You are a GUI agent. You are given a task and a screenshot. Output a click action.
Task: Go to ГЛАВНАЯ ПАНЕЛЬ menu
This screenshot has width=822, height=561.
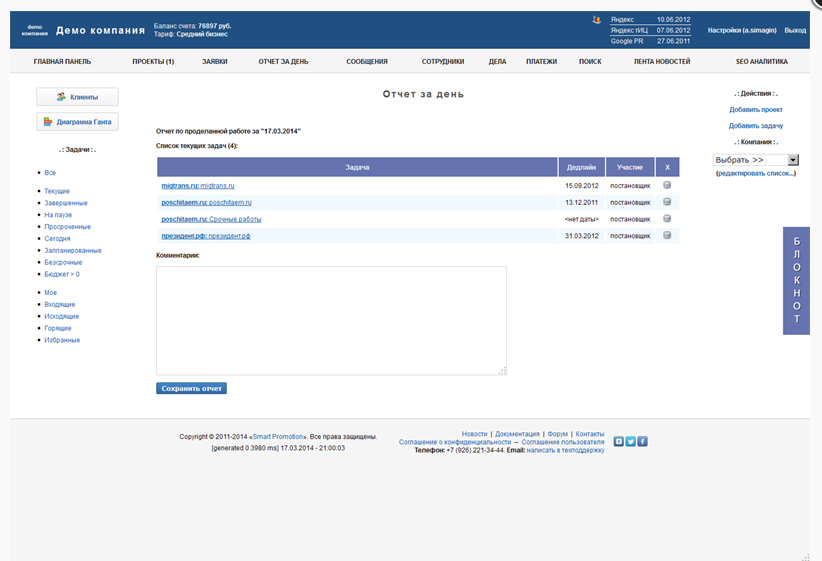pyautogui.click(x=62, y=62)
